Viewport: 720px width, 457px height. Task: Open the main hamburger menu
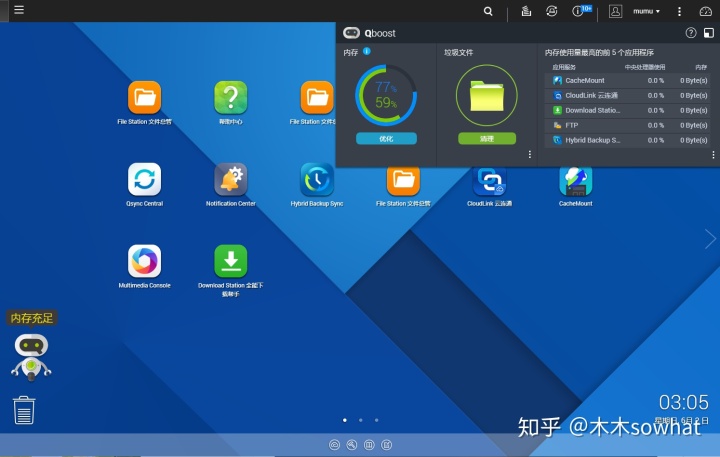(x=19, y=10)
